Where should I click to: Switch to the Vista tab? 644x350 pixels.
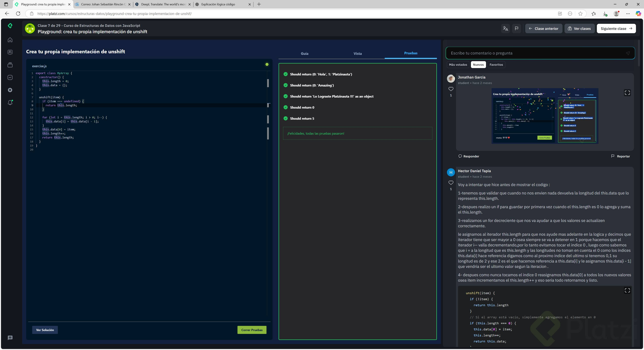tap(358, 53)
